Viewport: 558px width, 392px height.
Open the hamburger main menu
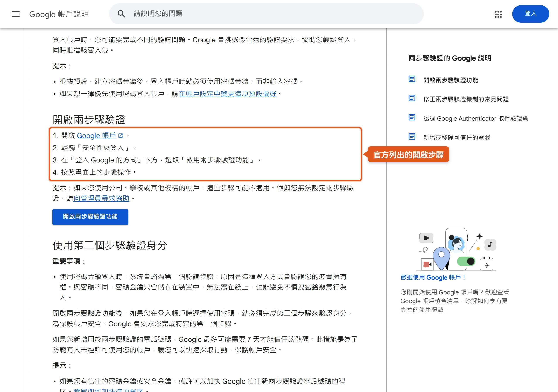click(15, 14)
